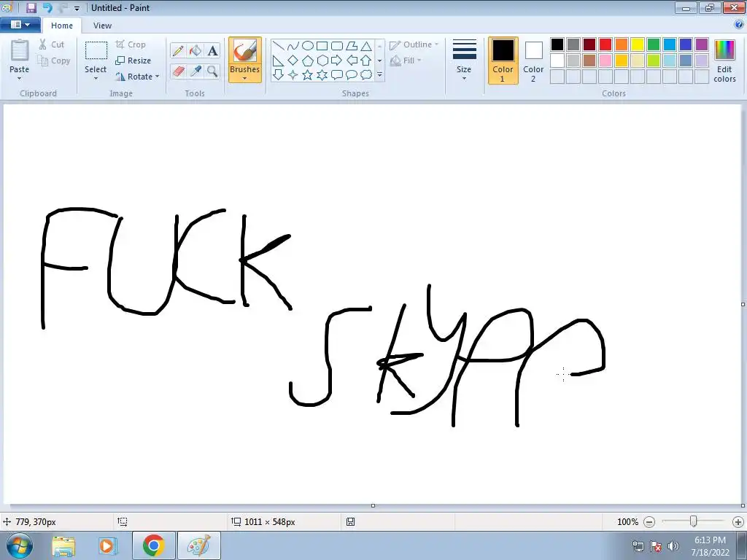
Task: Open the blue Paint file menu
Action: [20, 25]
